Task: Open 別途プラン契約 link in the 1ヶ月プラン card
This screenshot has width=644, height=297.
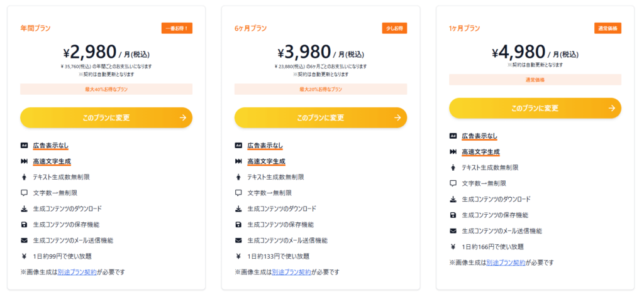Action: pyautogui.click(x=506, y=262)
